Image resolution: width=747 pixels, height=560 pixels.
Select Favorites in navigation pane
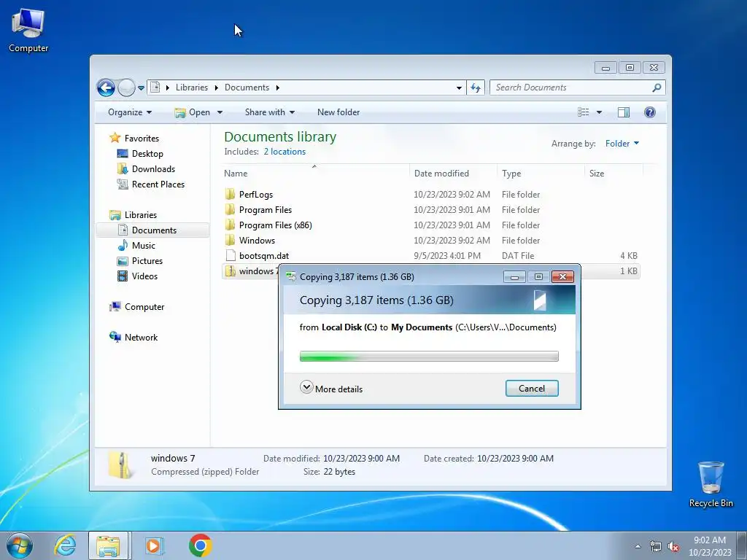tap(142, 138)
